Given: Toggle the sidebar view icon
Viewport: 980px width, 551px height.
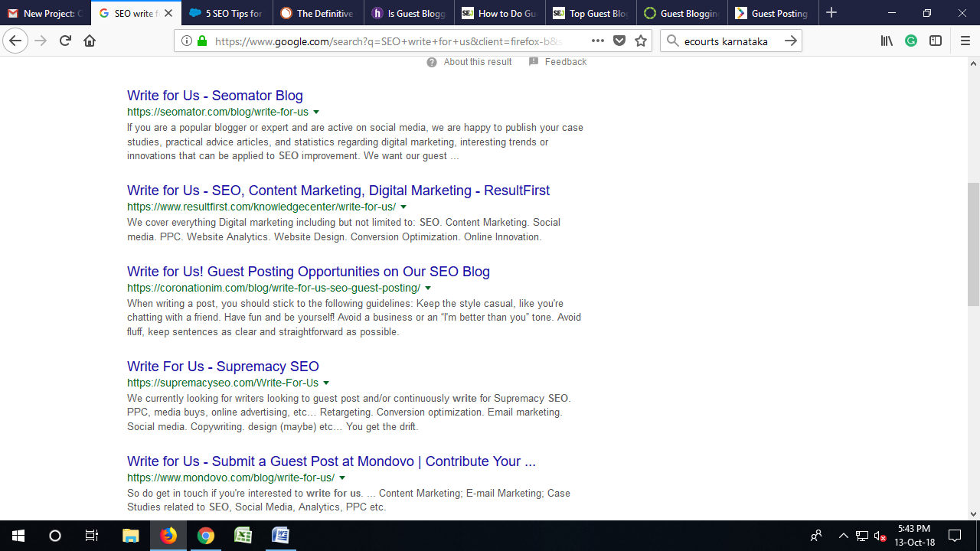Looking at the screenshot, I should tap(936, 41).
